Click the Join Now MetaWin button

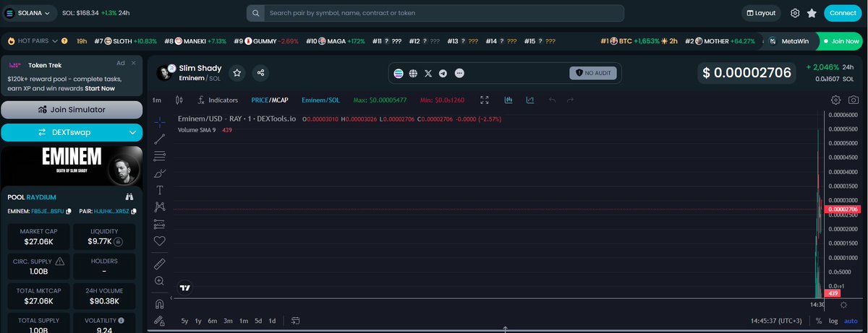tap(841, 41)
